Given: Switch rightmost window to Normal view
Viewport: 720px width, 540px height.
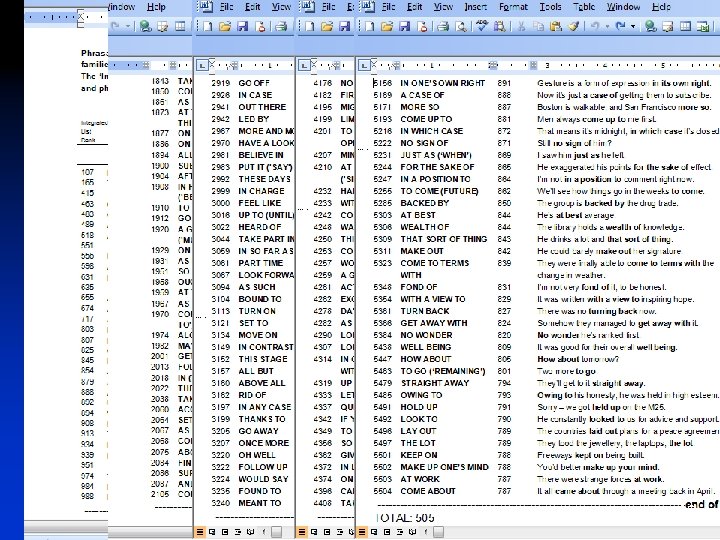Looking at the screenshot, I should 361,532.
